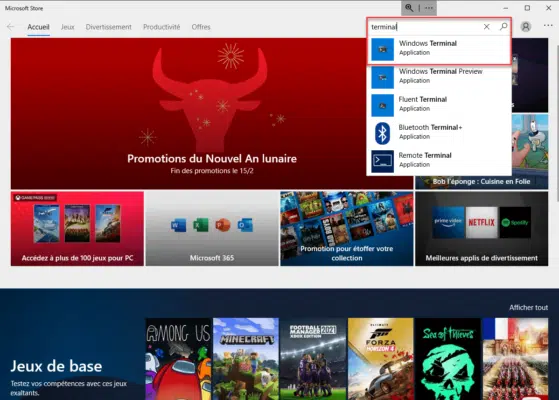The height and width of the screenshot is (400, 559).
Task: Open the title bar ellipsis menu
Action: click(429, 8)
